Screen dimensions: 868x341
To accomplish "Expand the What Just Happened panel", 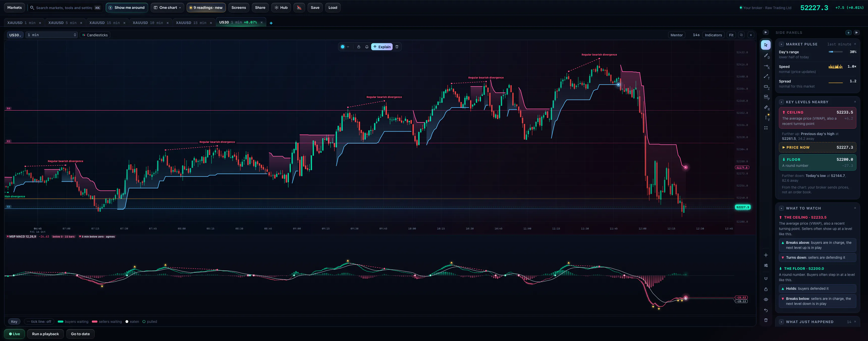I will 781,322.
